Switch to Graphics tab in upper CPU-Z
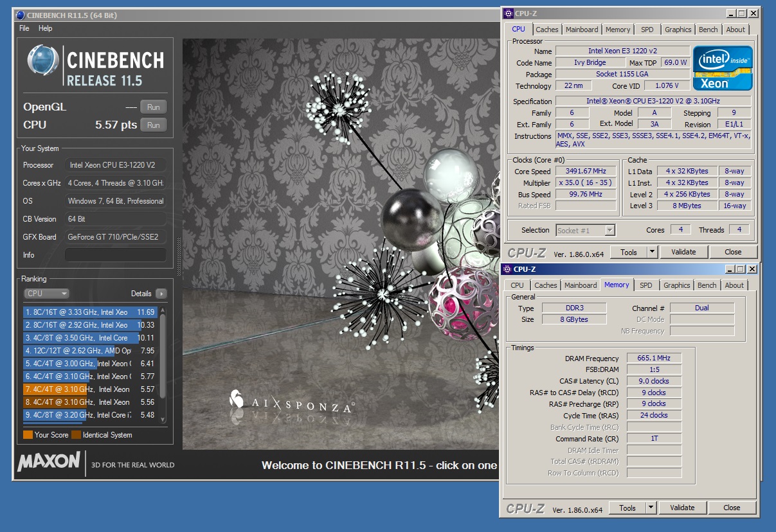 point(678,30)
